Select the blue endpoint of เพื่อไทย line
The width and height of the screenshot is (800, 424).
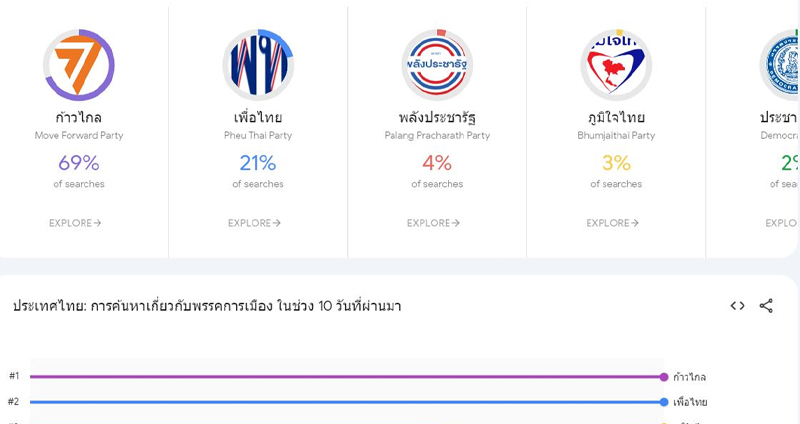664,402
